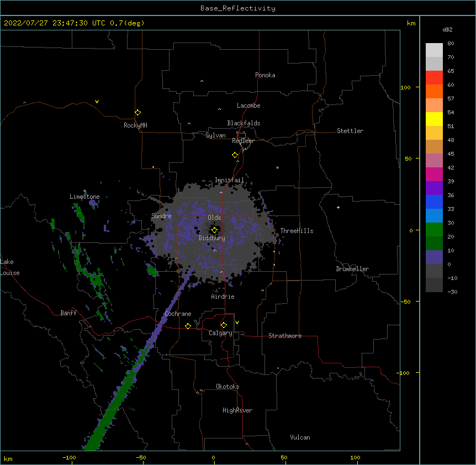Select the light gray 80 dBZ legend swatch
Image resolution: width=476 pixels, height=465 pixels.
(x=434, y=50)
